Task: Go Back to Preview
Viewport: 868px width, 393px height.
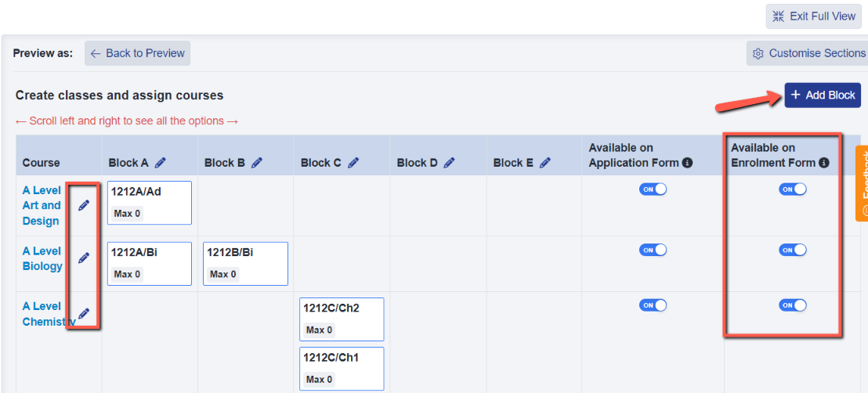Action: coord(137,53)
